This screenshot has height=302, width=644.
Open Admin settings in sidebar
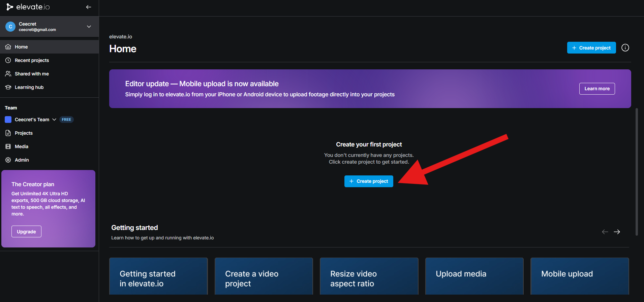click(x=49, y=160)
